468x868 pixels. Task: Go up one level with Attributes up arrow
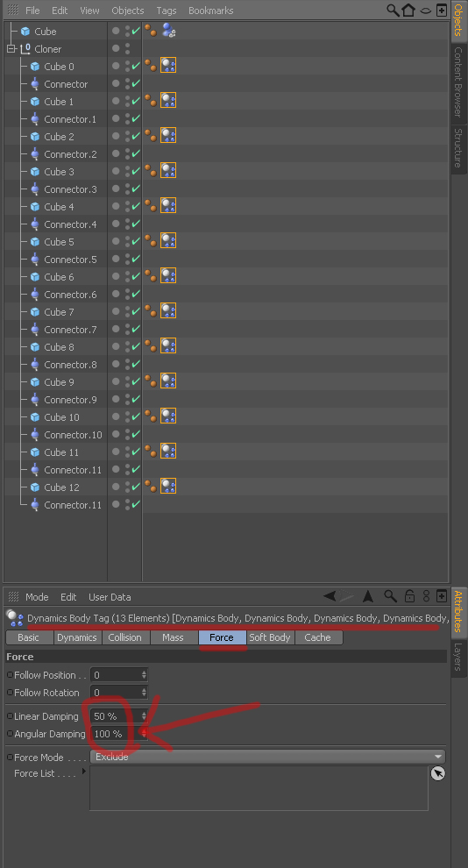point(368,596)
